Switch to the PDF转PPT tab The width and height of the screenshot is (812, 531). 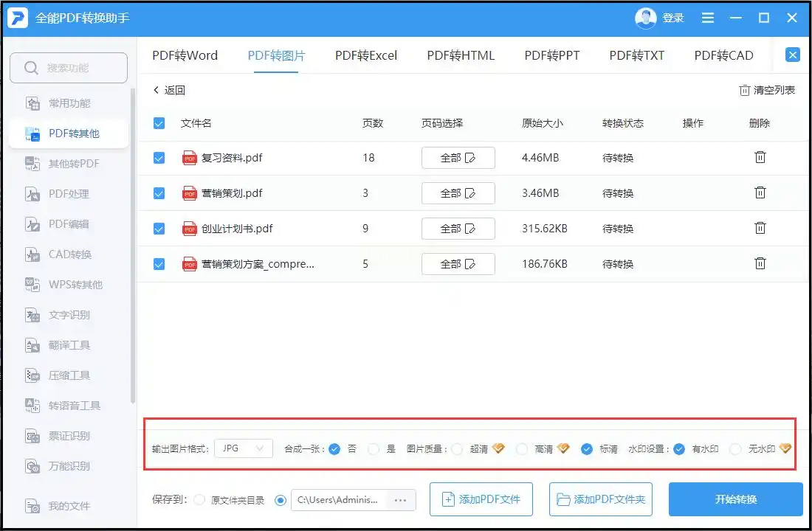click(x=551, y=55)
